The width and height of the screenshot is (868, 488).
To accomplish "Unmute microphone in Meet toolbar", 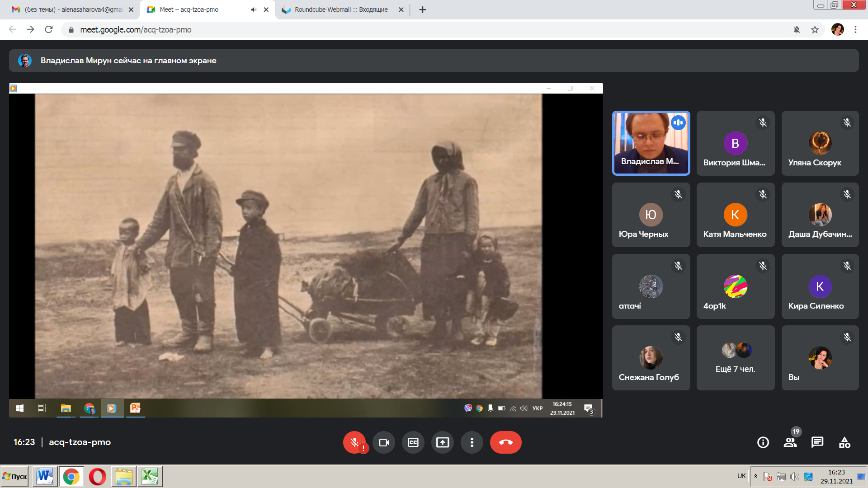I will 354,442.
